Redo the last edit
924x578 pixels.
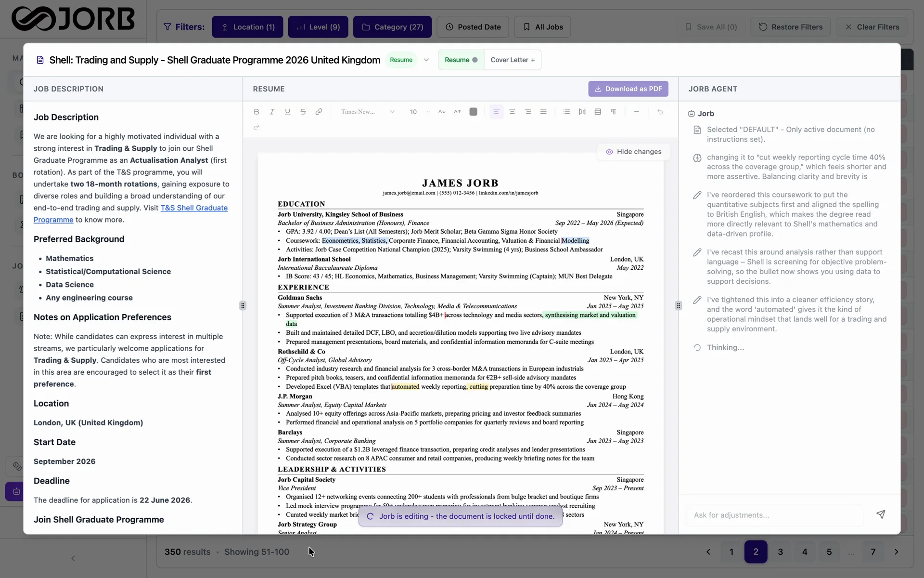pyautogui.click(x=257, y=127)
